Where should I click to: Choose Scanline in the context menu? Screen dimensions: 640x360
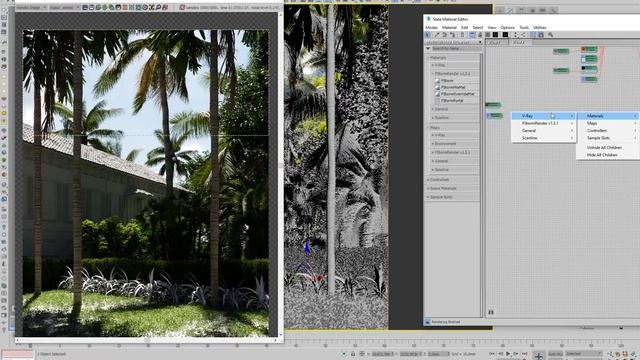pyautogui.click(x=543, y=138)
